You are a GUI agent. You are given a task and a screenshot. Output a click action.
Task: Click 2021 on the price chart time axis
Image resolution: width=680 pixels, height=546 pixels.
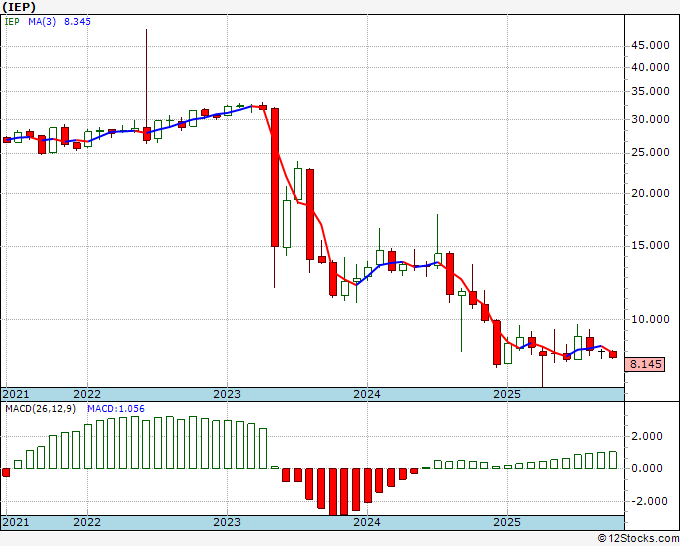pos(16,394)
